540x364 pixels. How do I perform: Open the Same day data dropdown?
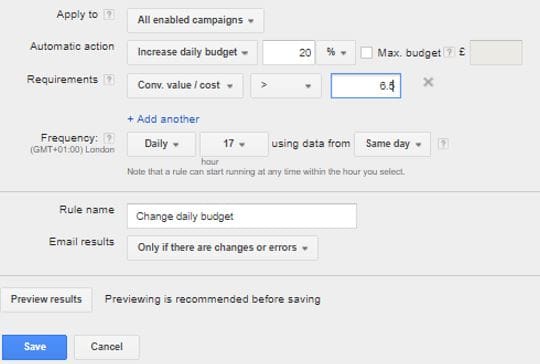pos(392,144)
